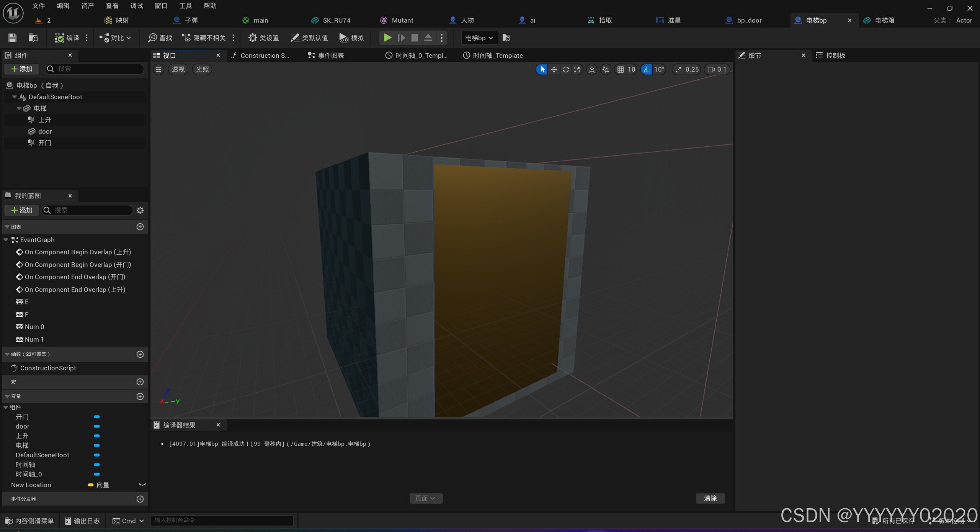Switch to the 事件图表 tab
This screenshot has width=980, height=532.
coord(327,56)
